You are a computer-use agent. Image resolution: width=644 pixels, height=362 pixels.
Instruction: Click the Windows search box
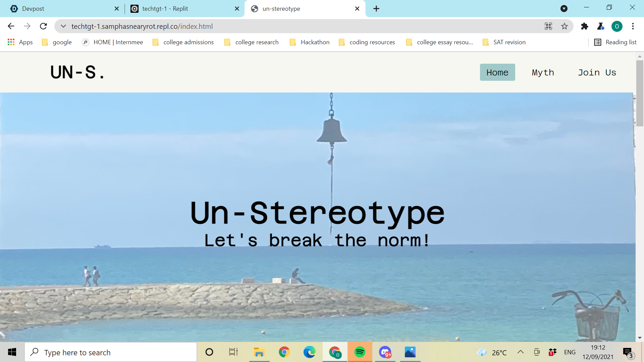point(111,352)
